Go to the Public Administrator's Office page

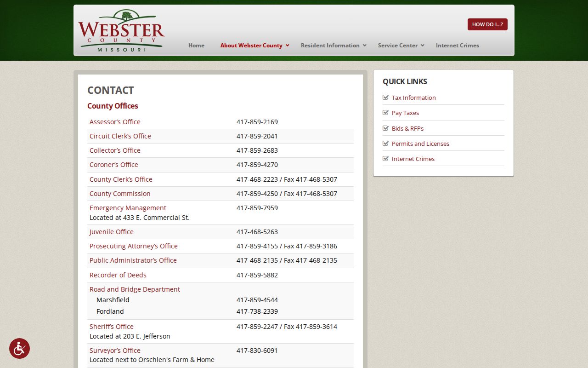(133, 260)
